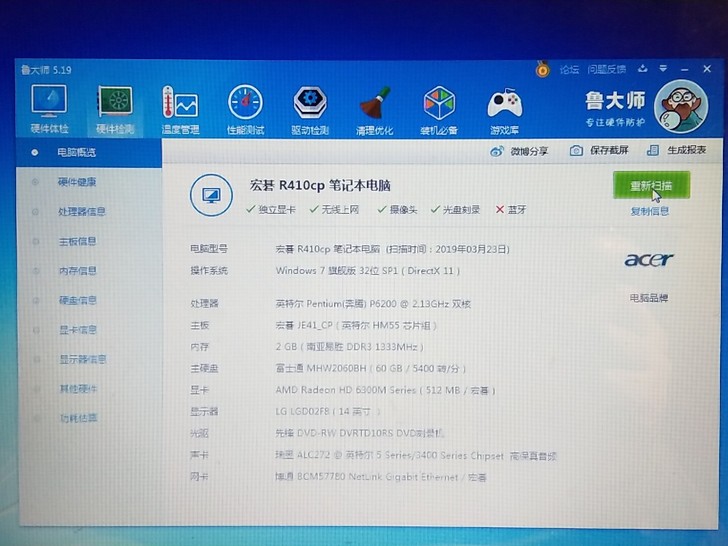The width and height of the screenshot is (728, 546).
Task: Select 内存信息 in the sidebar
Action: (x=78, y=271)
